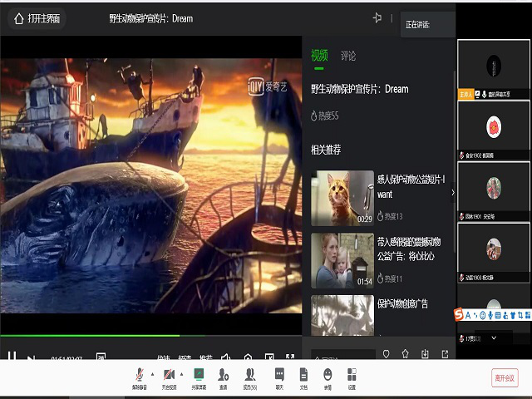Switch to the 视频 tab
The image size is (532, 399).
coord(319,56)
